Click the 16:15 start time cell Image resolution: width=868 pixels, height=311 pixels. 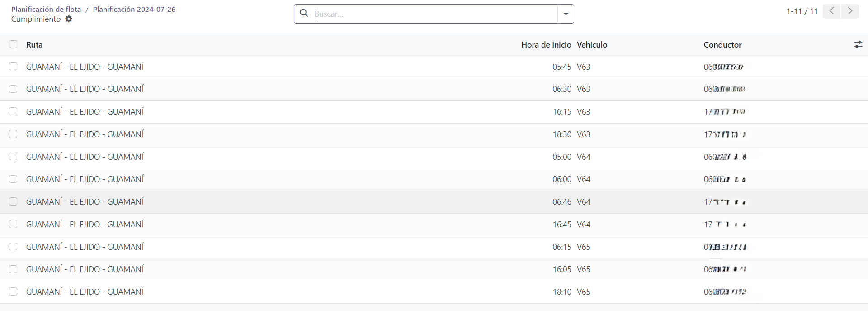[x=562, y=111]
